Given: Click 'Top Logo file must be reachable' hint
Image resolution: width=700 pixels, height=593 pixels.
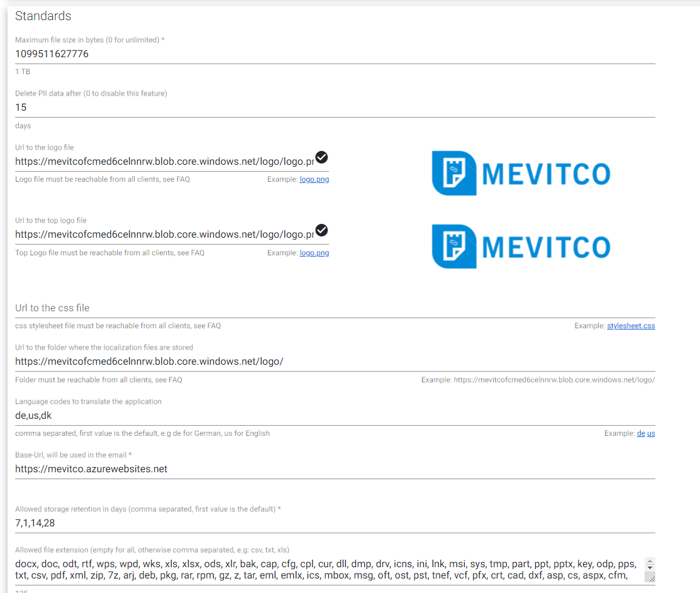Looking at the screenshot, I should (x=110, y=253).
